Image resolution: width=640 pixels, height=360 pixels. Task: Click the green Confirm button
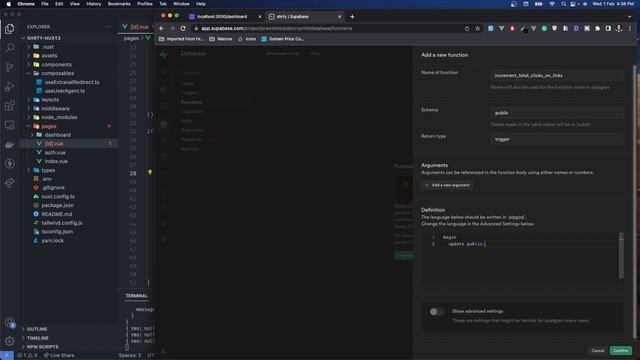(x=620, y=351)
